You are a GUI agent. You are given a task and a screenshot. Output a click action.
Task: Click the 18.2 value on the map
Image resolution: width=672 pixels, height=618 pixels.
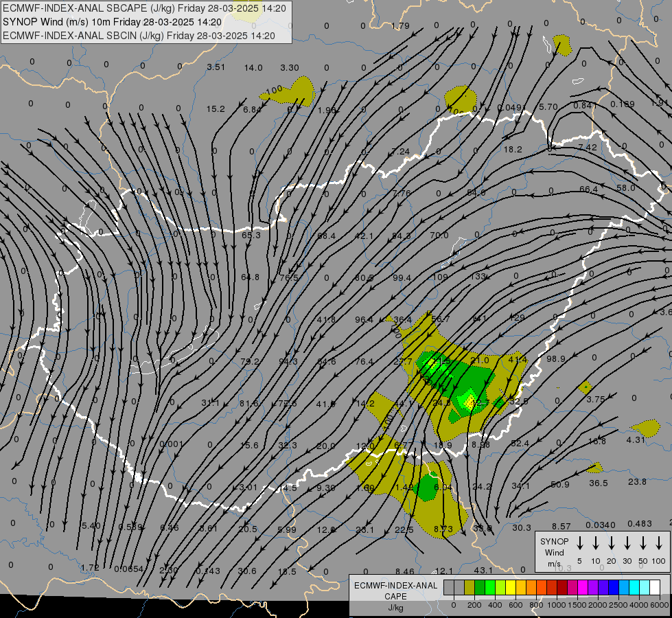click(x=513, y=149)
